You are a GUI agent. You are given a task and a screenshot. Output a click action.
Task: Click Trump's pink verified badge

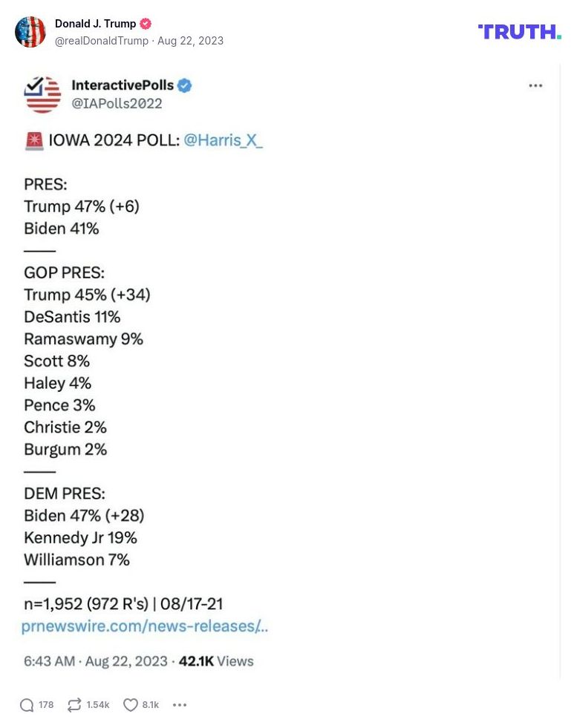[146, 23]
